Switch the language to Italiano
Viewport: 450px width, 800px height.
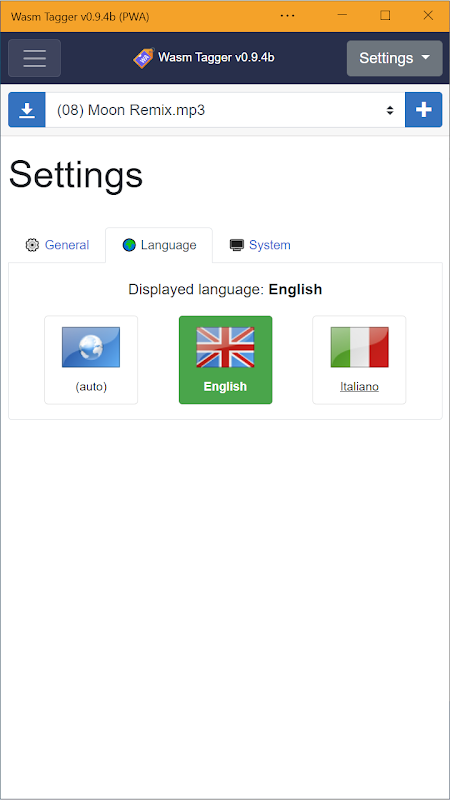[359, 360]
